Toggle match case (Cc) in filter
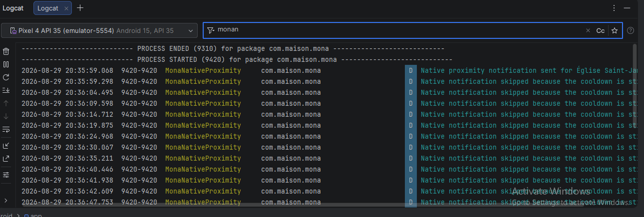This screenshot has height=217, width=644. coord(601,30)
